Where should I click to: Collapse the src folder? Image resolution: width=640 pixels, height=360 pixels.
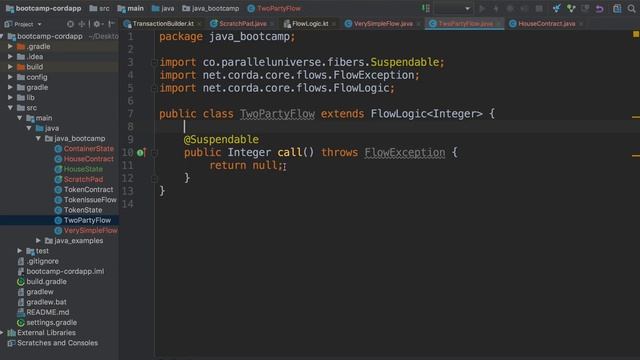(x=10, y=108)
